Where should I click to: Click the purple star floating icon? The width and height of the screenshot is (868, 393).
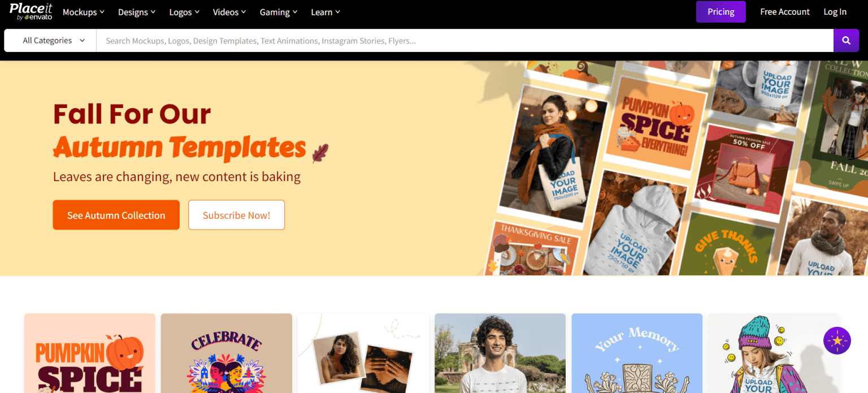coord(837,341)
